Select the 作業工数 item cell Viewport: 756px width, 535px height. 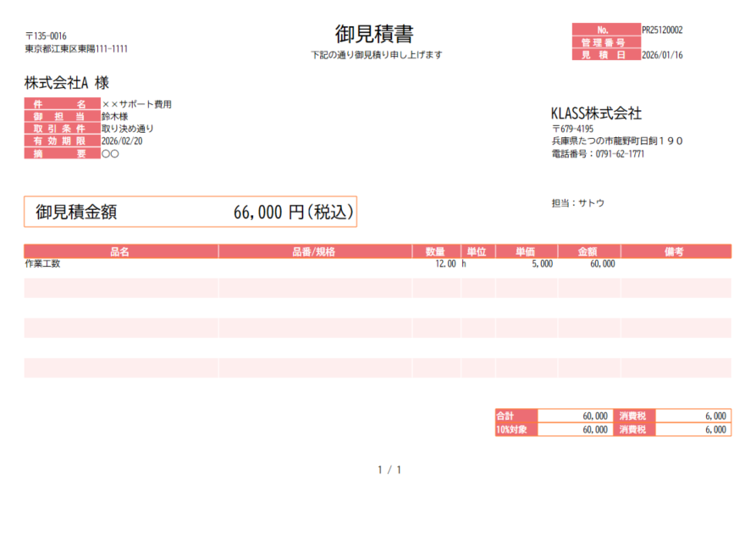(43, 264)
